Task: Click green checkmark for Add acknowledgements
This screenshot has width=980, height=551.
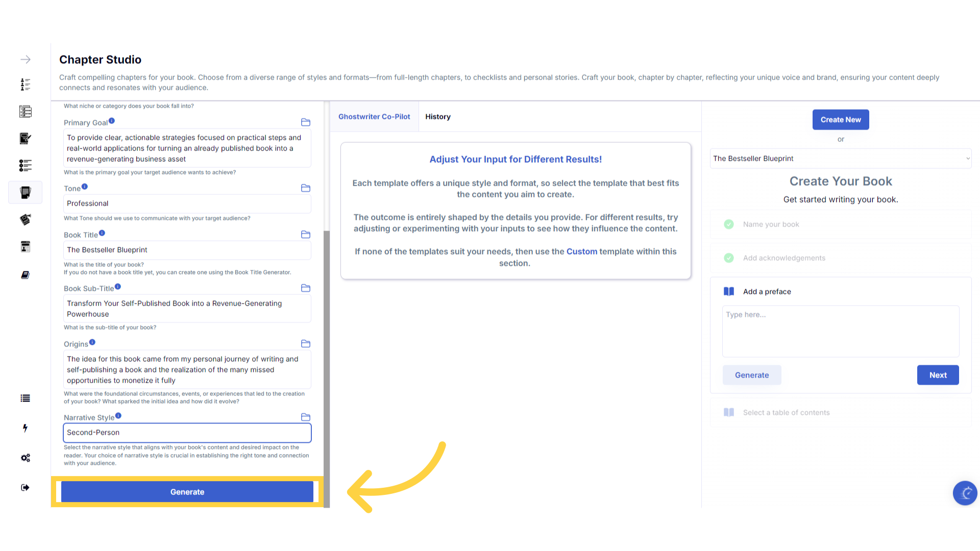Action: pos(729,258)
